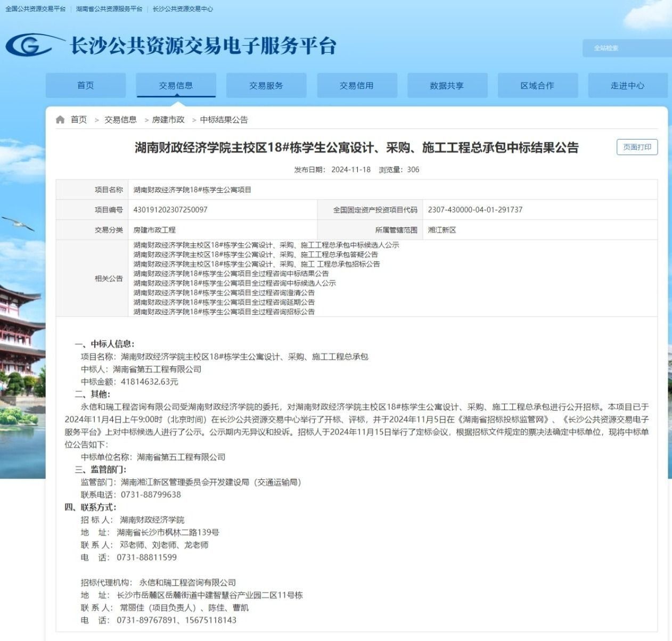Screen dimensions: 672x641
Task: Open 全国公共资源交易平台 top link
Action: 36,9
